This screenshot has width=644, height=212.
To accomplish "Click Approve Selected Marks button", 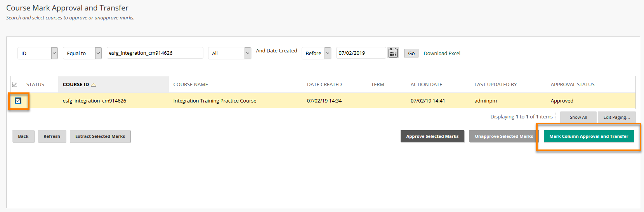I will pos(432,136).
